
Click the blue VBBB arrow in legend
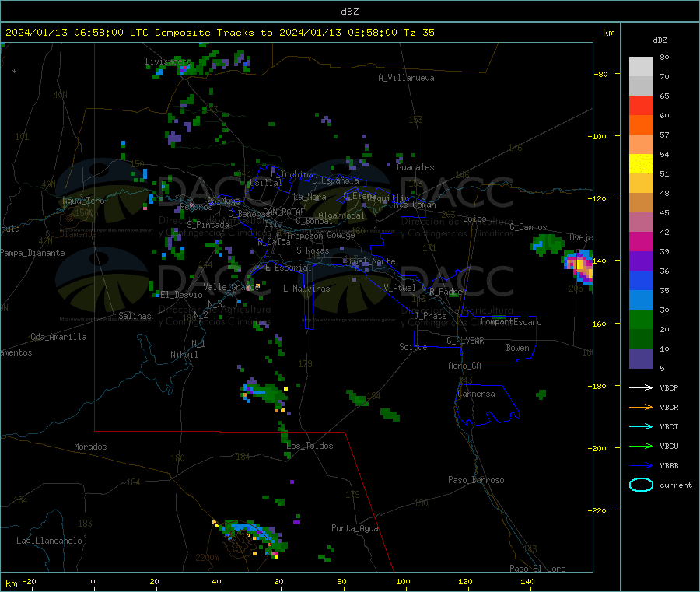[x=641, y=465]
